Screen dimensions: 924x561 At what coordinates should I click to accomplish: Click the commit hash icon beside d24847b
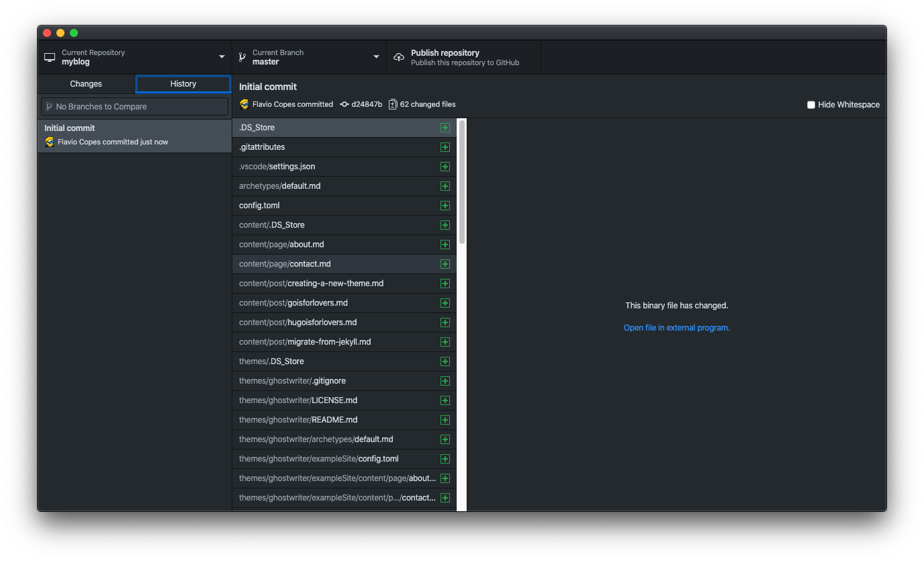click(344, 104)
